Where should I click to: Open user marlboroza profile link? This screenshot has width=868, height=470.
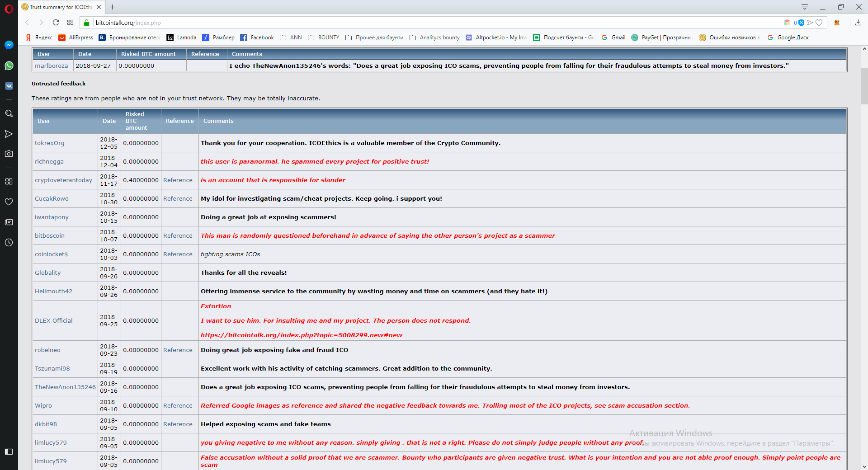(51, 66)
